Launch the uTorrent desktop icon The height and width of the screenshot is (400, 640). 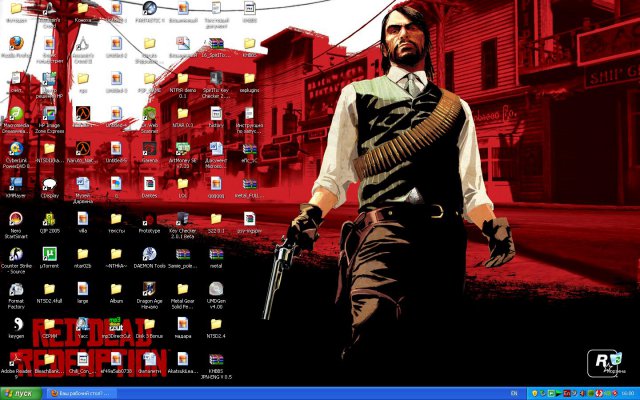49,254
